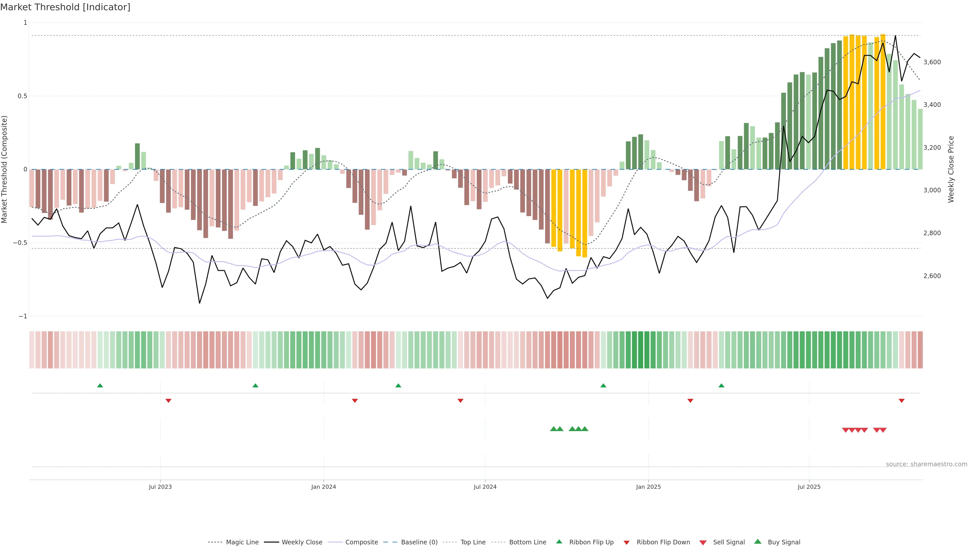Click the Sell Signal legend triangle icon

coord(703,543)
